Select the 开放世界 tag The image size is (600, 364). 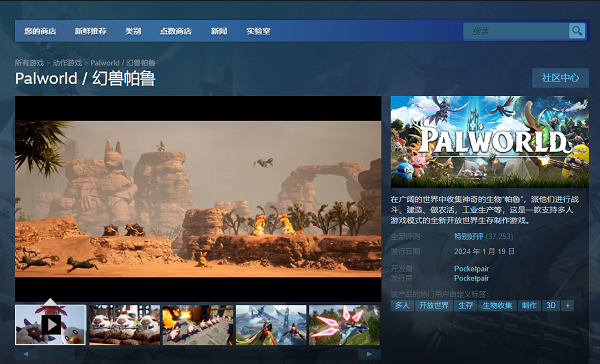(434, 305)
